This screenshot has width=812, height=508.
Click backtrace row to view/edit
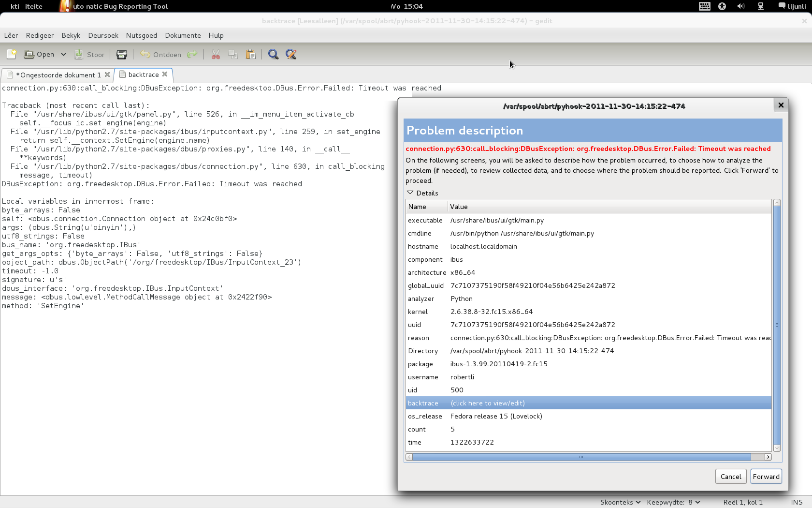[588, 403]
